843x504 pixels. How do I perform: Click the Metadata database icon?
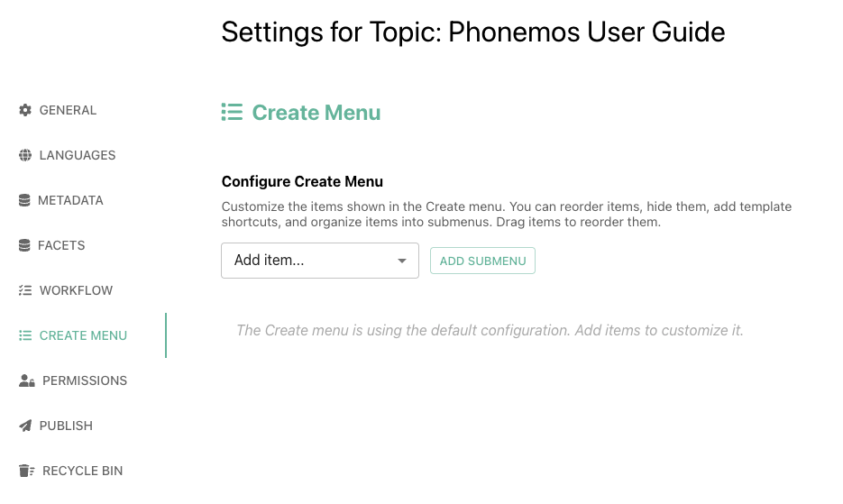[x=24, y=200]
